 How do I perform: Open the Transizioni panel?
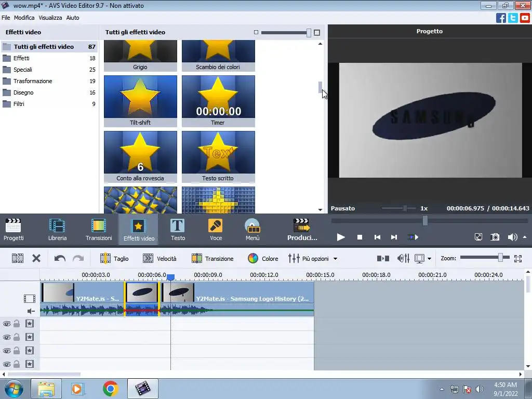[x=99, y=230]
